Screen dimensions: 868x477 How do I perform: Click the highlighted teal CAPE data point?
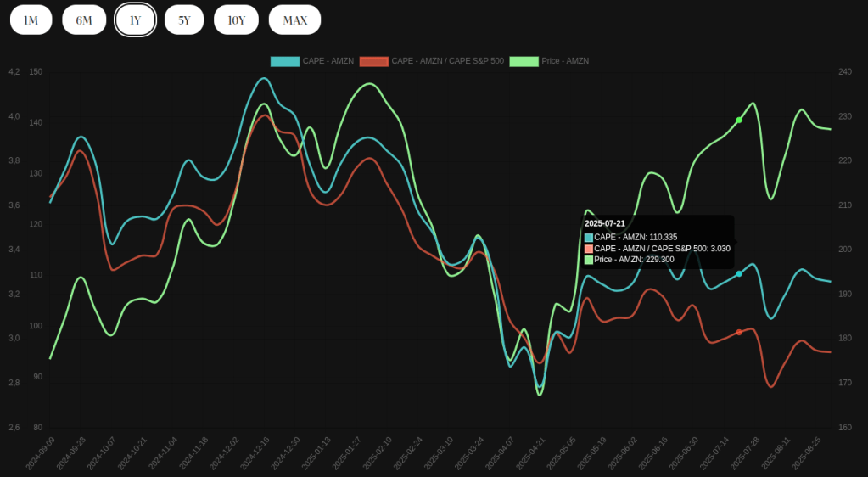click(x=739, y=273)
